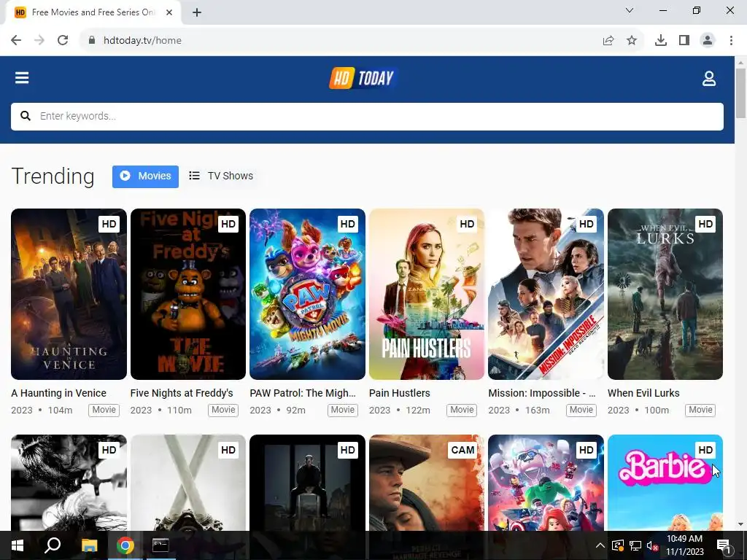
Task: Click 2023 • 163m under Mission: Impossible
Action: 519,410
